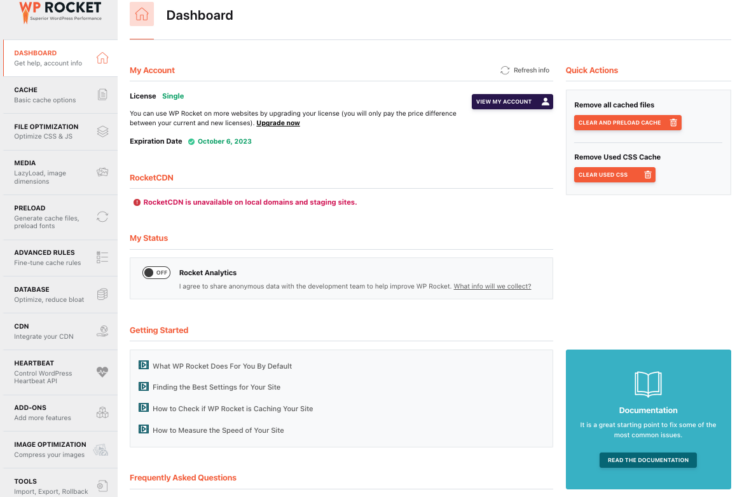Click video icon for How to Measure Speed
The image size is (742, 497).
[143, 429]
